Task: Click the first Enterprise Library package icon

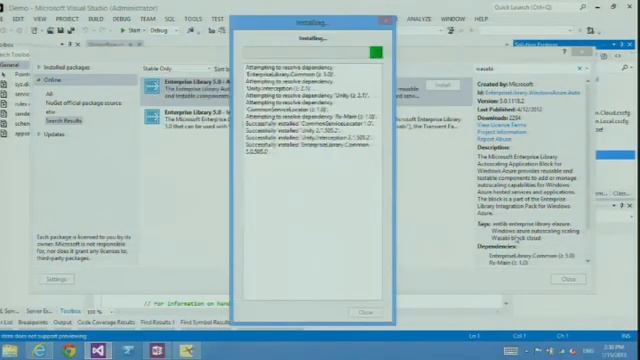Action: pos(152,87)
